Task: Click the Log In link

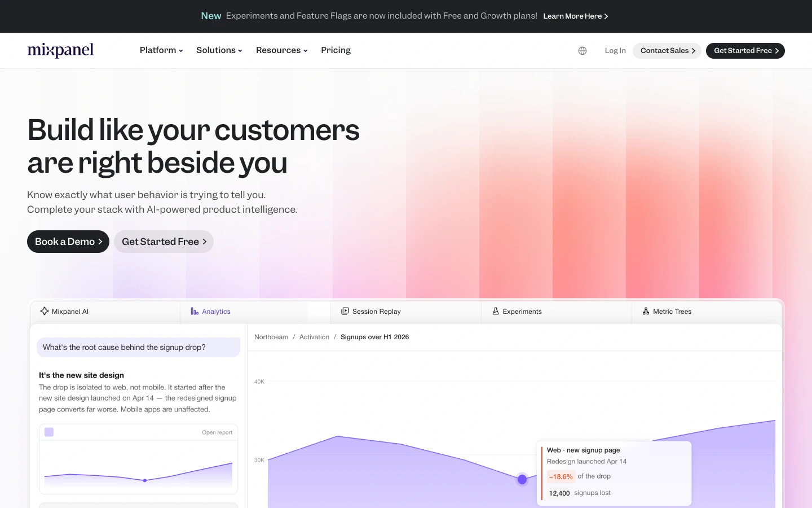Action: [x=615, y=51]
